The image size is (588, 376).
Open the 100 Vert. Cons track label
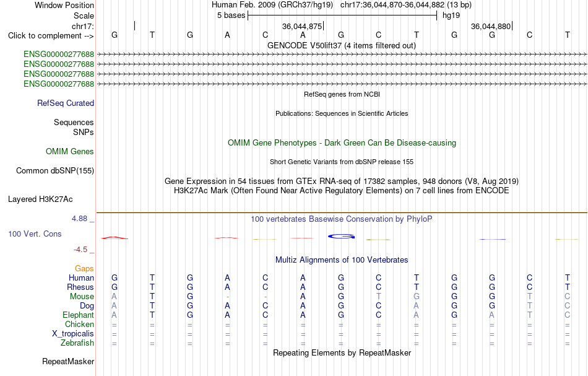[x=35, y=234]
